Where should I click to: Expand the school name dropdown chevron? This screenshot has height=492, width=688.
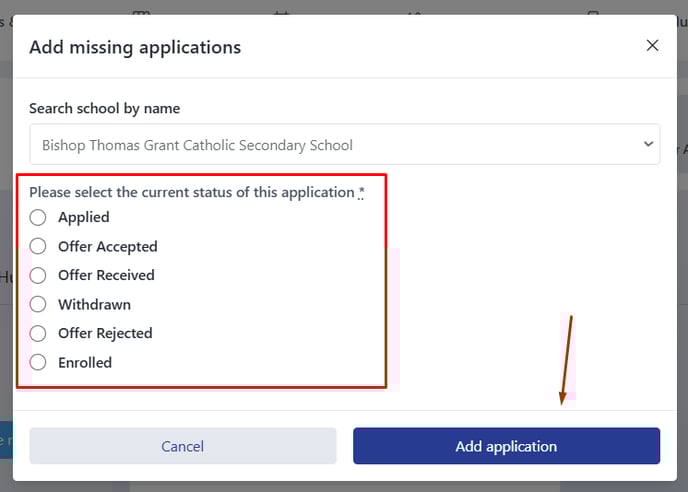point(648,144)
